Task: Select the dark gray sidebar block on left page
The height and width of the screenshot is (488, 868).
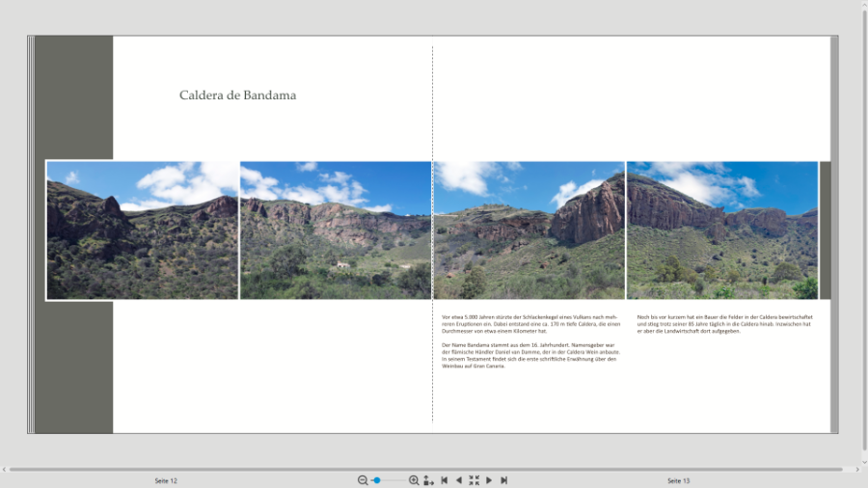Action: 74,234
